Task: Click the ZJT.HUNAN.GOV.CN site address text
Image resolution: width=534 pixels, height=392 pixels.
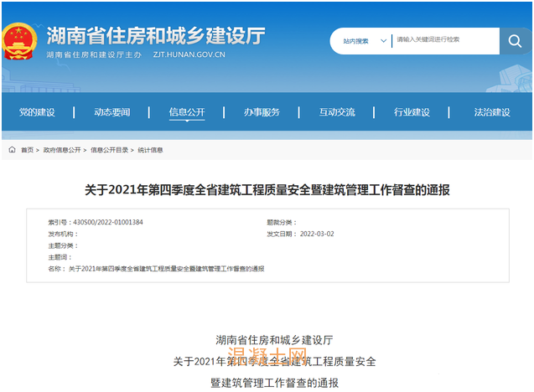Action: coord(189,54)
